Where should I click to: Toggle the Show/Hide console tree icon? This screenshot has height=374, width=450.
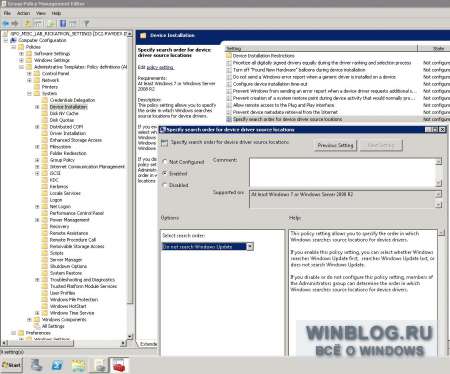pyautogui.click(x=38, y=23)
